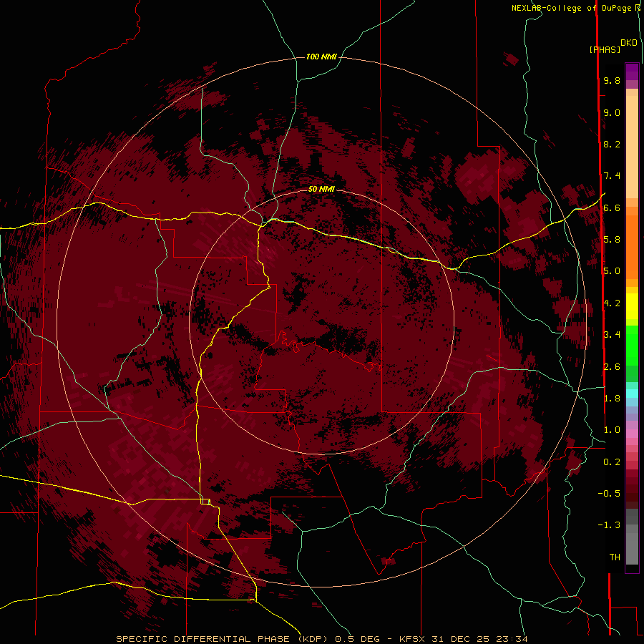Screen dimensions: 644x644
Task: Click the -1.3 legend value
Action: coord(609,525)
